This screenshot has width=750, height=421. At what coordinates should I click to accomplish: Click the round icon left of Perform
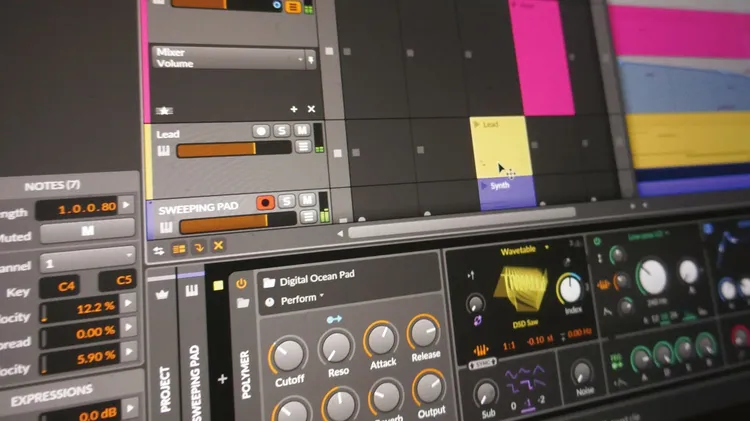[x=270, y=302]
